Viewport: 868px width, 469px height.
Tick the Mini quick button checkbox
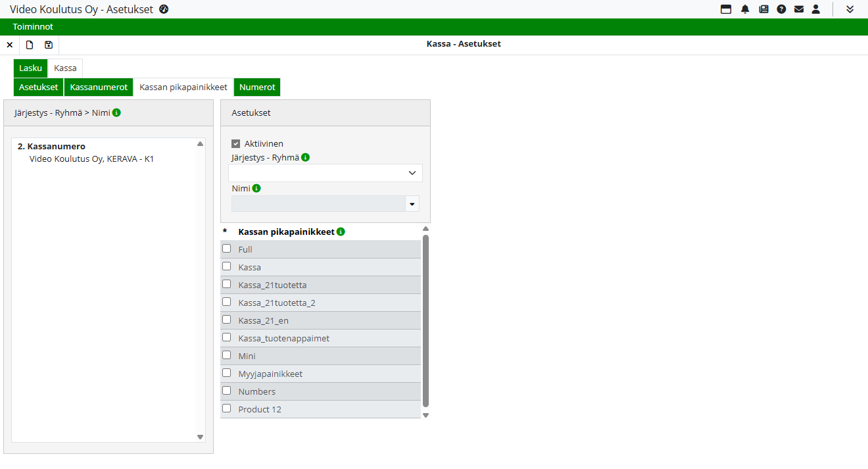[227, 355]
